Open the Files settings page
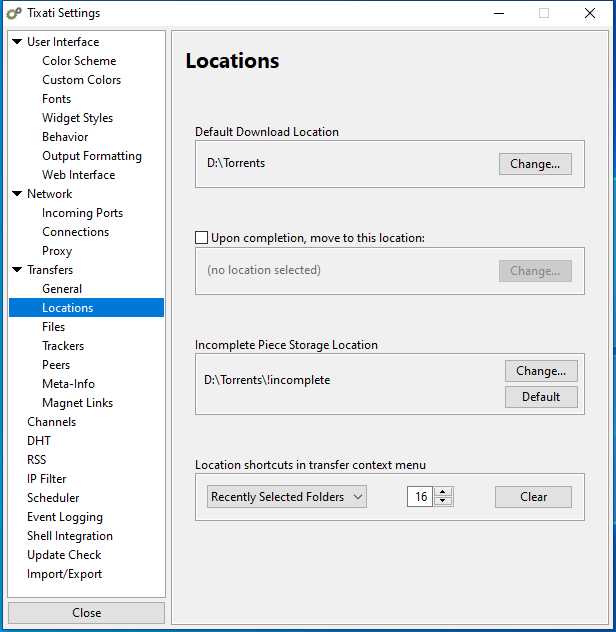The width and height of the screenshot is (616, 632). (x=53, y=326)
